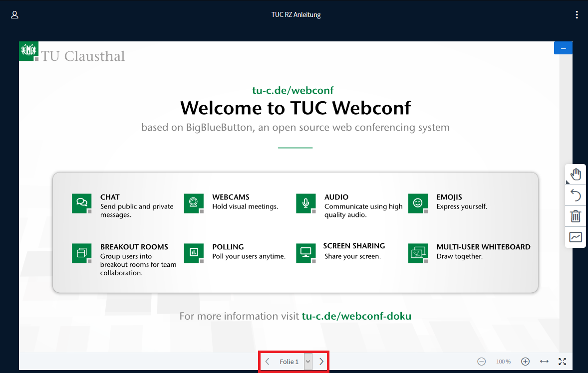Advance to the next slide
This screenshot has height=373, width=588.
click(x=321, y=362)
